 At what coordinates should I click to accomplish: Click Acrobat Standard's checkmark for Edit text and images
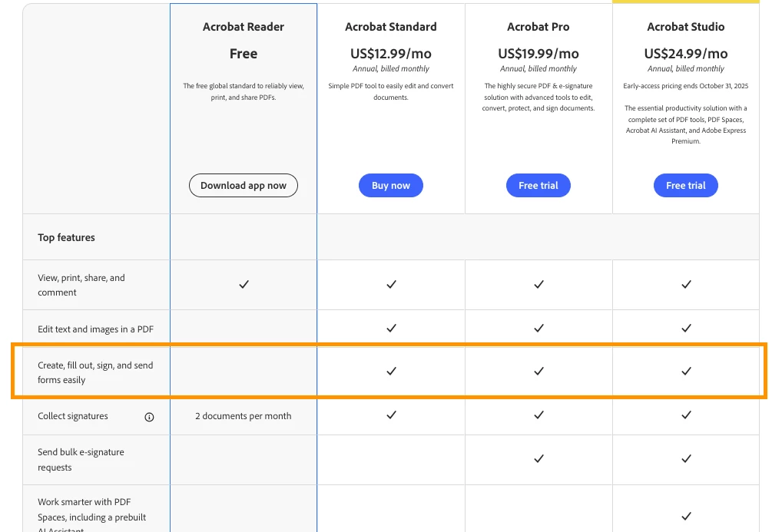(391, 328)
